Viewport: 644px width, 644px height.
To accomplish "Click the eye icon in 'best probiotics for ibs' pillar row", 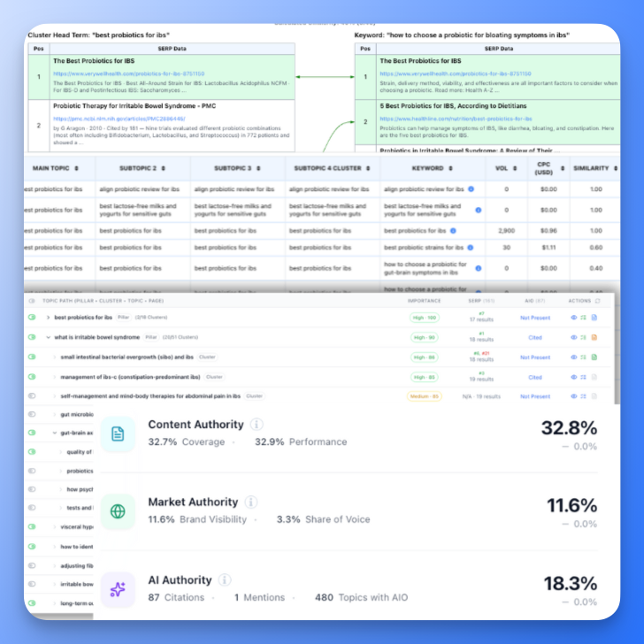I will [x=574, y=318].
